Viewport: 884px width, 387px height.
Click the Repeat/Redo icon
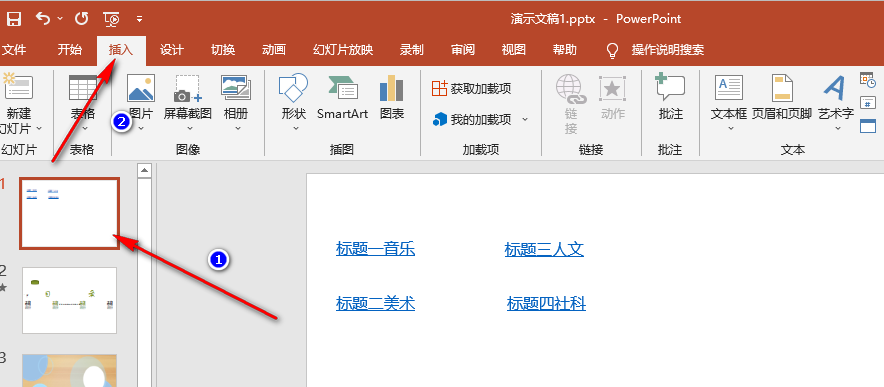point(82,19)
